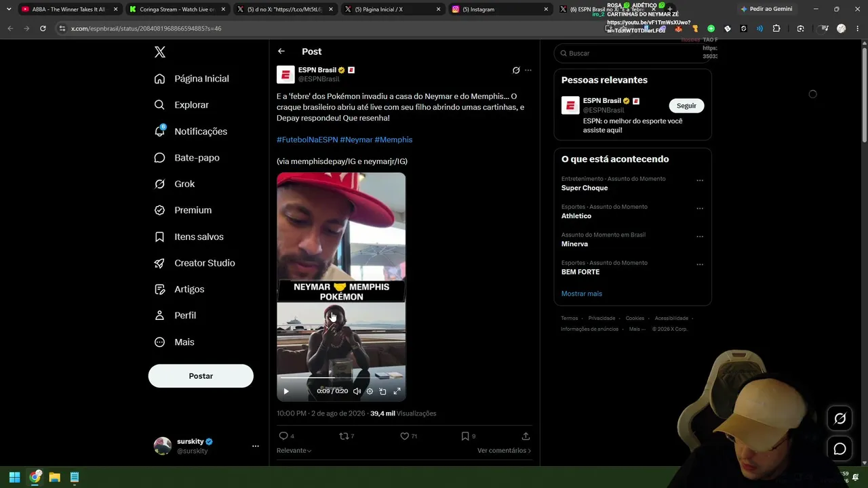The height and width of the screenshot is (488, 868).
Task: Open the Relevante sort dropdown
Action: coord(294,451)
